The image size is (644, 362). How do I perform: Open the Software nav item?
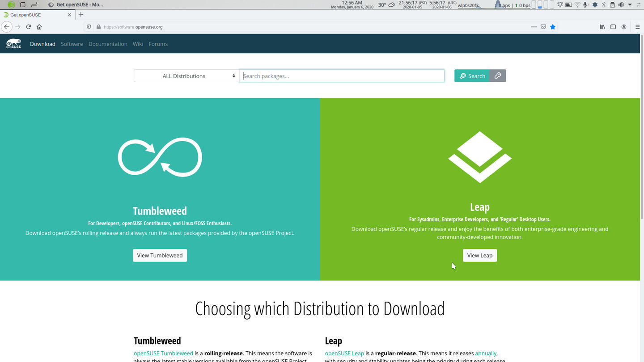coord(72,44)
